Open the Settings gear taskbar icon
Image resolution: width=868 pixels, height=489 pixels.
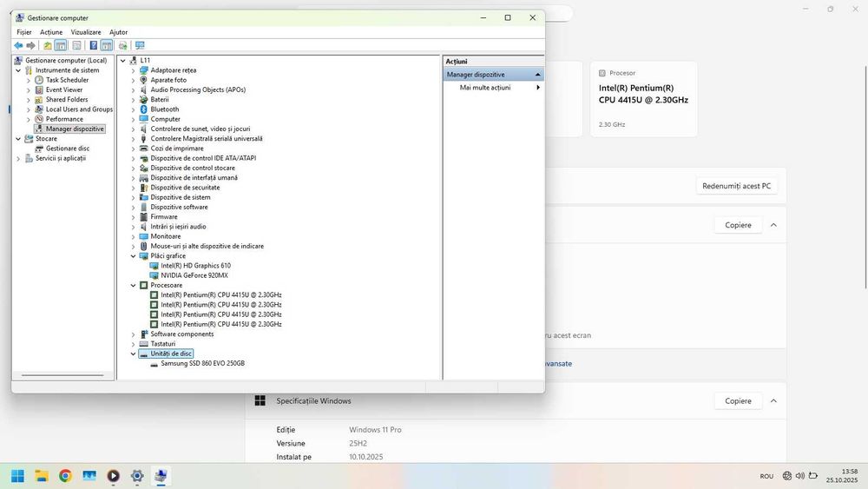tap(137, 476)
